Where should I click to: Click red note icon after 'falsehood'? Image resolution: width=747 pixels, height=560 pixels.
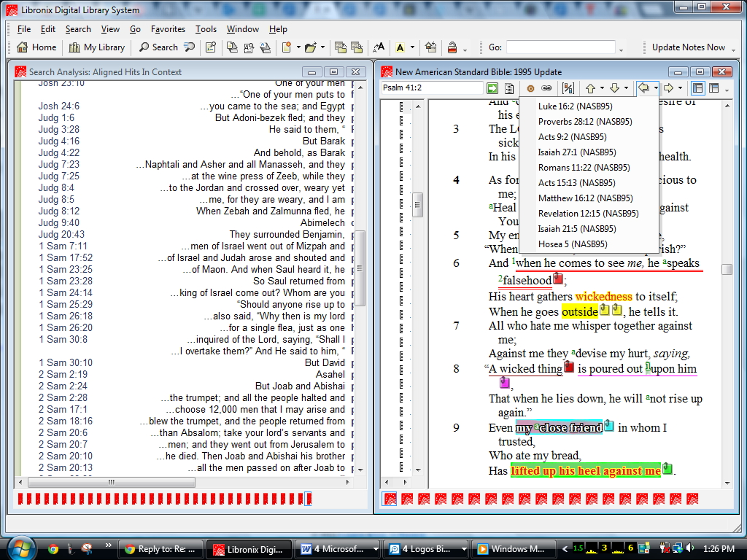558,279
